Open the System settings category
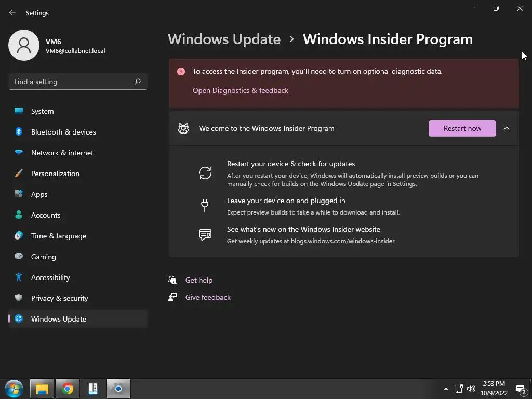Viewport: 532px width, 399px height. click(78, 111)
